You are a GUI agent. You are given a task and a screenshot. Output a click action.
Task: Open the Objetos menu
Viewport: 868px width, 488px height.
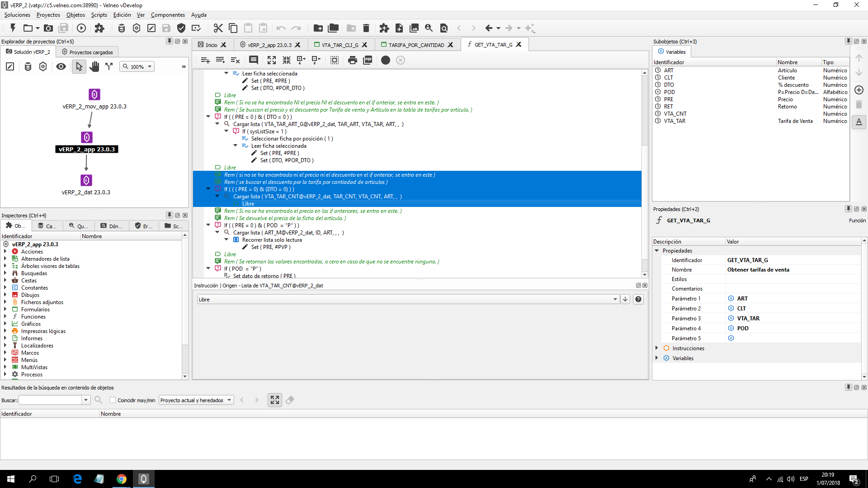click(x=75, y=15)
